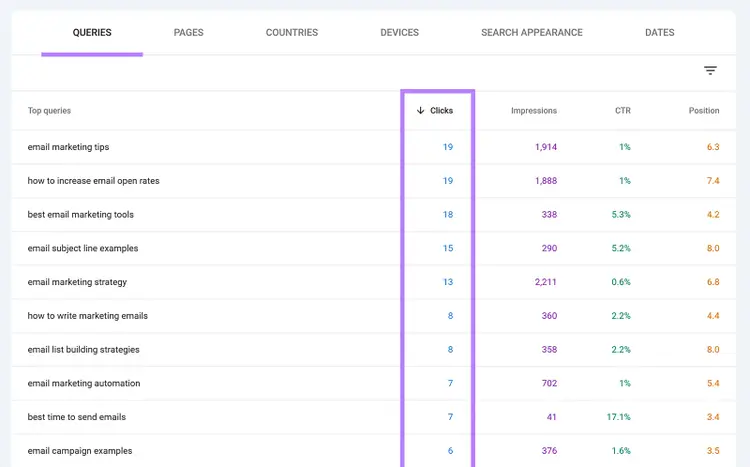Open the filter rows icon
Image resolution: width=750 pixels, height=467 pixels.
[x=710, y=71]
